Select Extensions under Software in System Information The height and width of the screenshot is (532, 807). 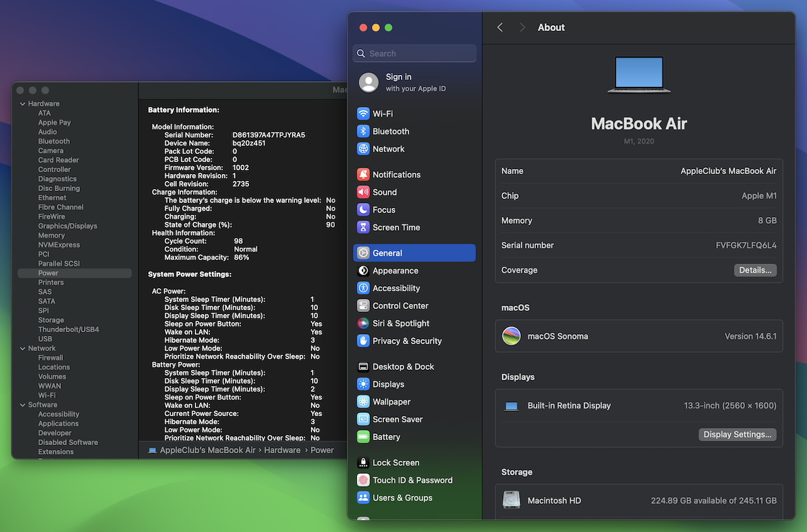(55, 452)
